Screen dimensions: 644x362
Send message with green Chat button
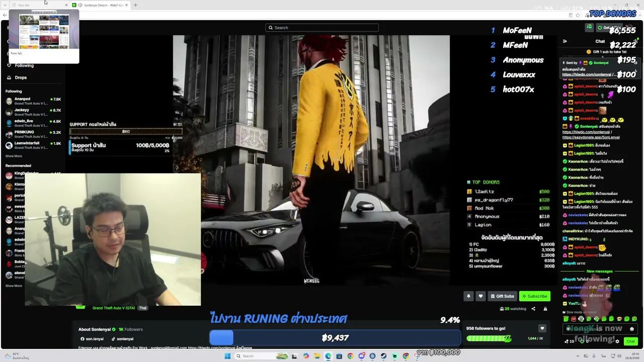[631, 341]
